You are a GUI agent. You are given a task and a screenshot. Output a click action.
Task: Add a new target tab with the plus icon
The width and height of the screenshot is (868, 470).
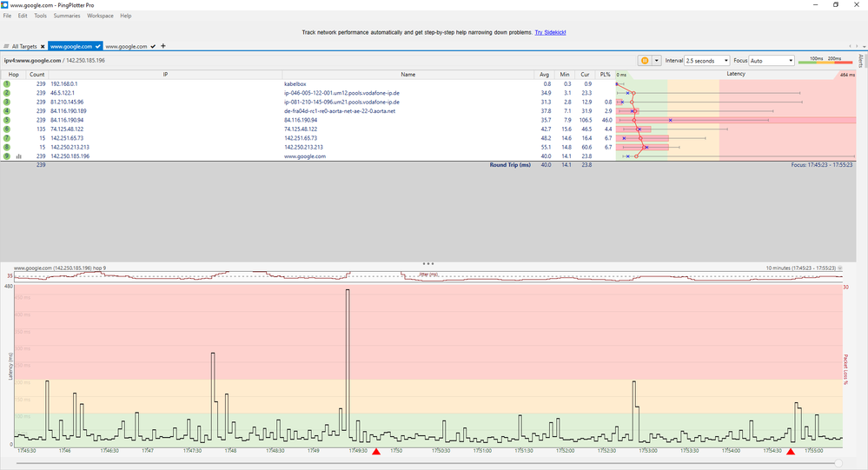pyautogui.click(x=162, y=46)
